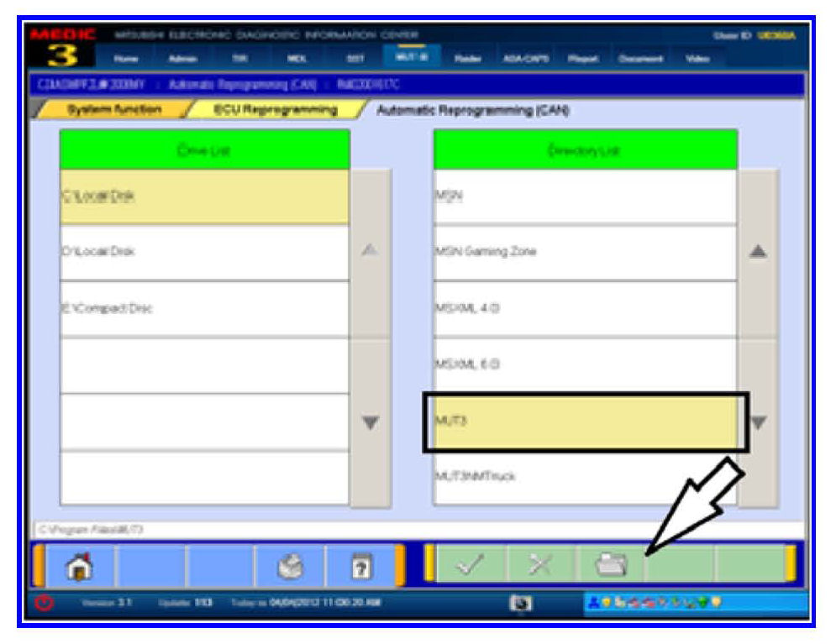The height and width of the screenshot is (644, 836).
Task: Open the help question mark icon
Action: (360, 566)
